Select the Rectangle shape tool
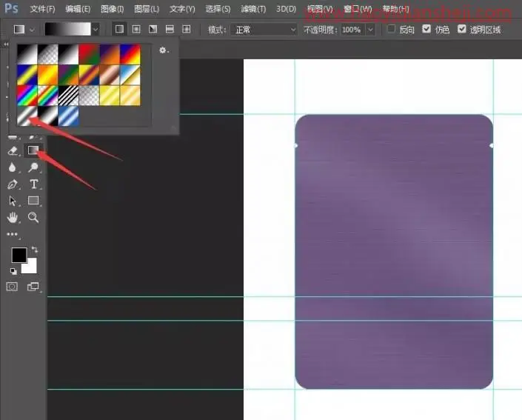 (33, 201)
